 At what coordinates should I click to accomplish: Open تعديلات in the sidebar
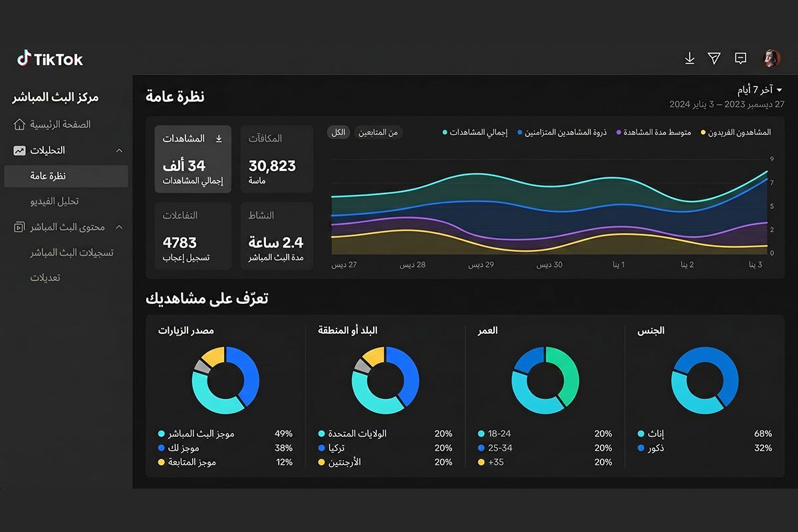45,277
